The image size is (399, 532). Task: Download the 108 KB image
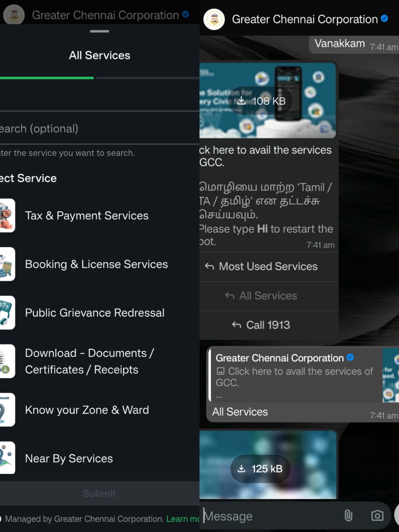260,101
